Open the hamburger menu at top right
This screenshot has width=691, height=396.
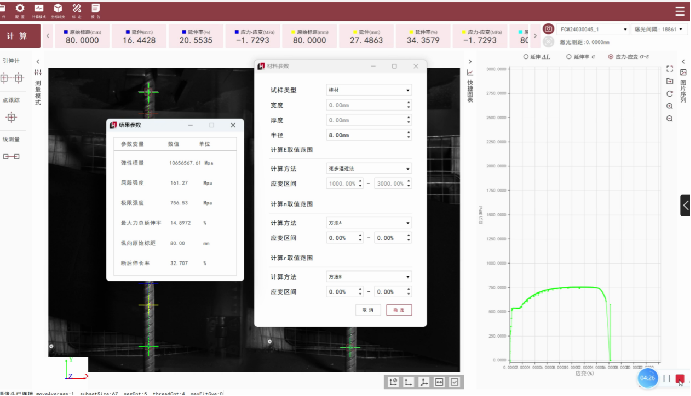[x=680, y=11]
